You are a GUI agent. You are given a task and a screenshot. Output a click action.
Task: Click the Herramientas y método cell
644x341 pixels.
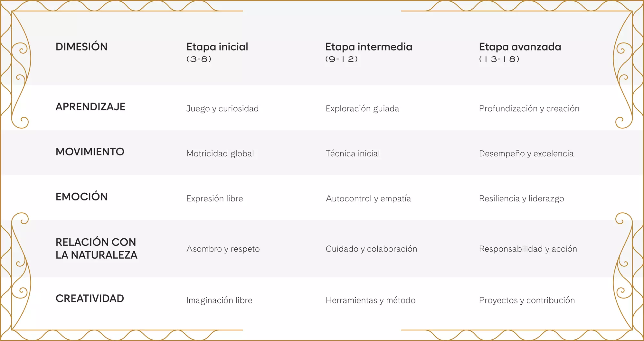(x=370, y=300)
